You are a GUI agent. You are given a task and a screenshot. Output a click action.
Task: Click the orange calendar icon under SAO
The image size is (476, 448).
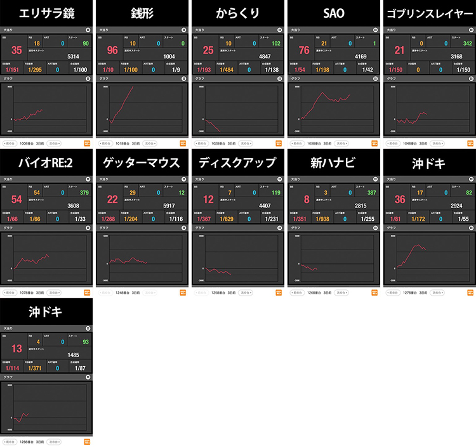coord(374,143)
